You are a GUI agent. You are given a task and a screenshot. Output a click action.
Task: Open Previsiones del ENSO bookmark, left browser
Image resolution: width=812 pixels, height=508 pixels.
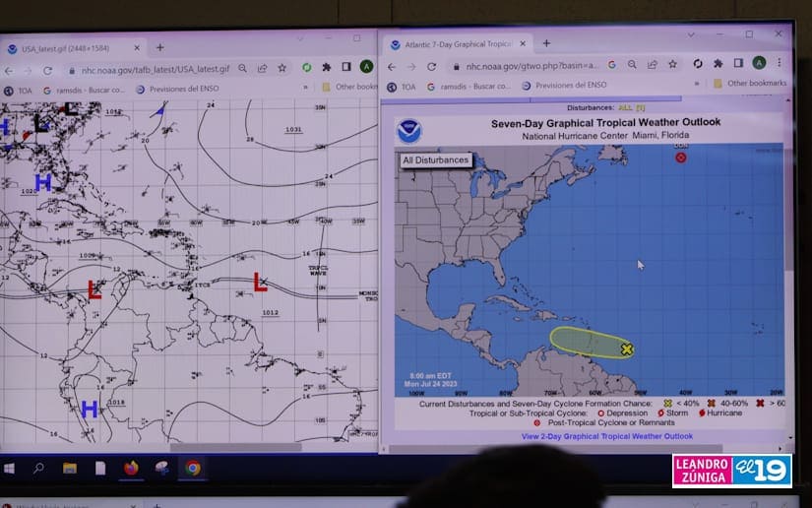177,89
